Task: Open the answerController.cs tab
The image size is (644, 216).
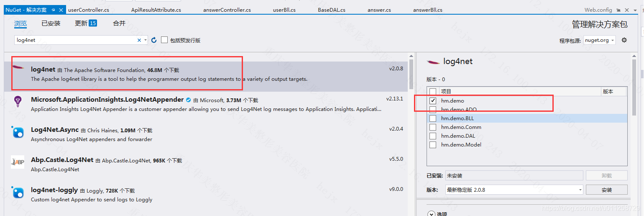Action: [227, 10]
